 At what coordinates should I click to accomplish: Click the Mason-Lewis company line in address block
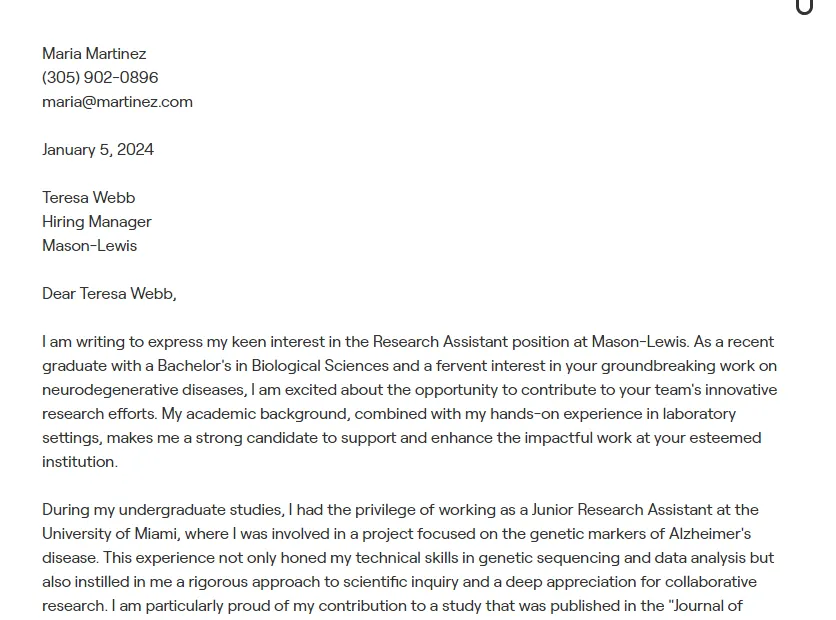pyautogui.click(x=90, y=246)
